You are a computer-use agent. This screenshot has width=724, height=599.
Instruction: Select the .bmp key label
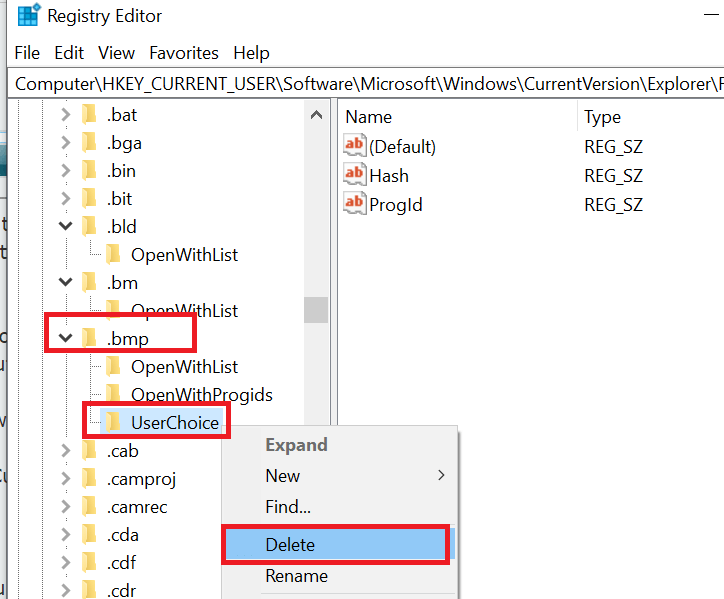(x=127, y=339)
